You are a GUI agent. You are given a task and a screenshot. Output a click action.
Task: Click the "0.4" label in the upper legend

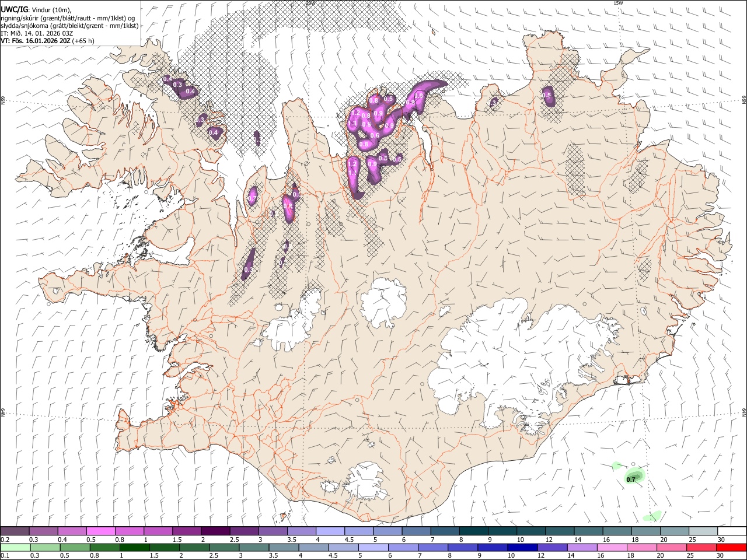point(62,540)
